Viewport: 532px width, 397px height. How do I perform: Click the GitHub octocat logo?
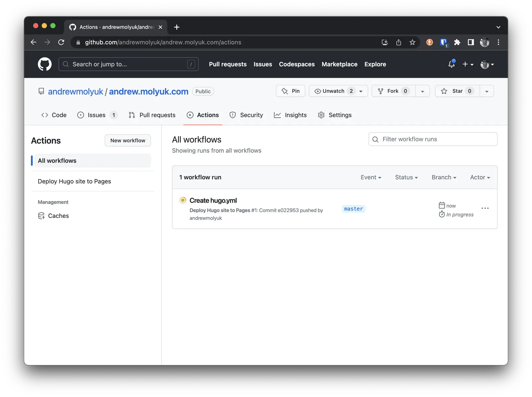(45, 64)
